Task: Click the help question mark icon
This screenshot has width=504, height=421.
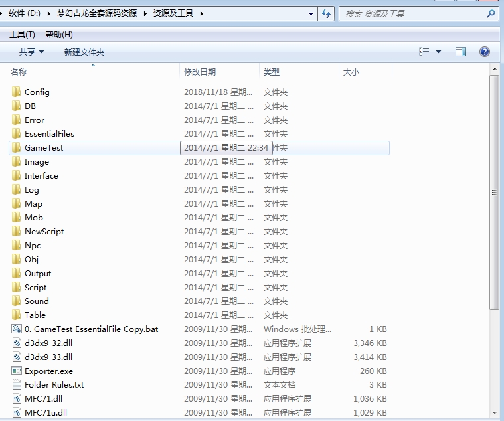Action: click(x=484, y=52)
